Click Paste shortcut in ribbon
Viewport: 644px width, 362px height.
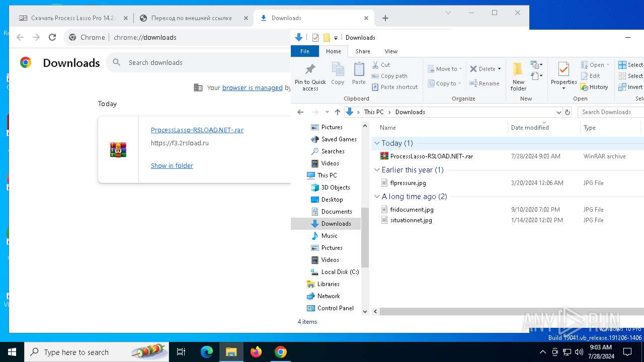(395, 87)
